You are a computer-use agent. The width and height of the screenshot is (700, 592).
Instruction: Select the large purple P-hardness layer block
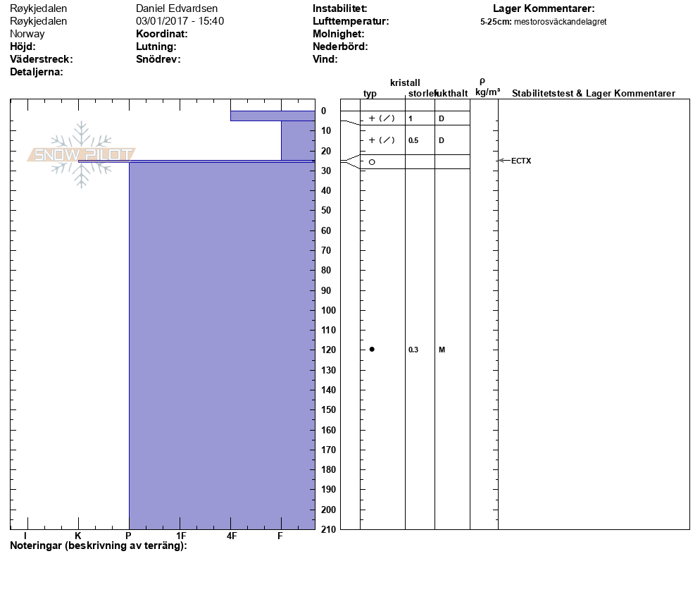click(x=221, y=345)
